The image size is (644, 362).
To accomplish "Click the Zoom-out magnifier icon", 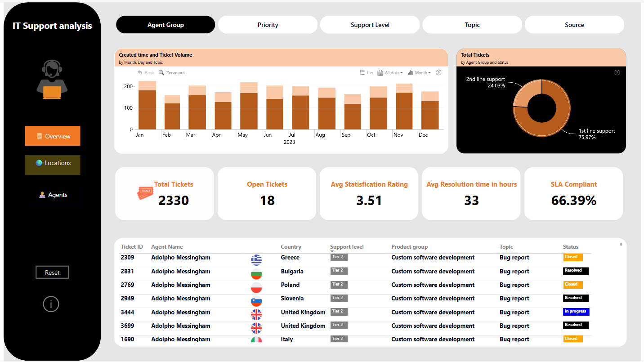I will [x=161, y=73].
